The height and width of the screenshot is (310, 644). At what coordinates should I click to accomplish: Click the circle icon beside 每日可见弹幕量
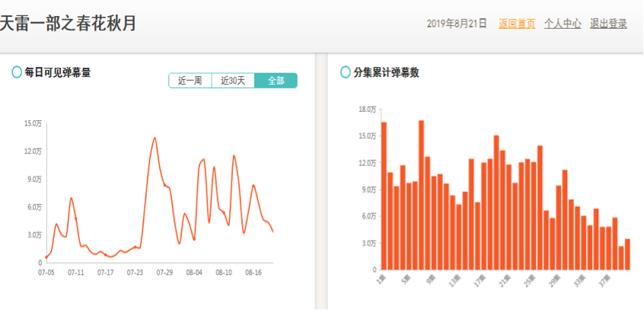(17, 73)
